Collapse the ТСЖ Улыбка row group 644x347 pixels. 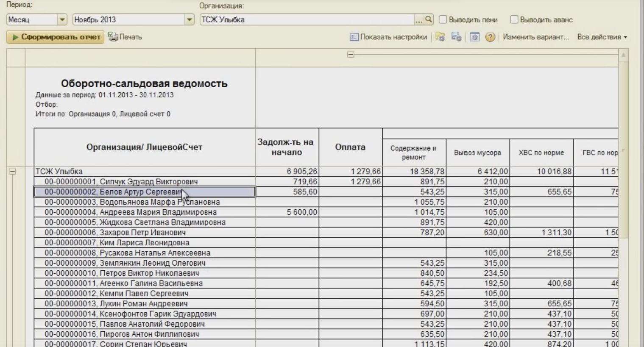point(12,171)
